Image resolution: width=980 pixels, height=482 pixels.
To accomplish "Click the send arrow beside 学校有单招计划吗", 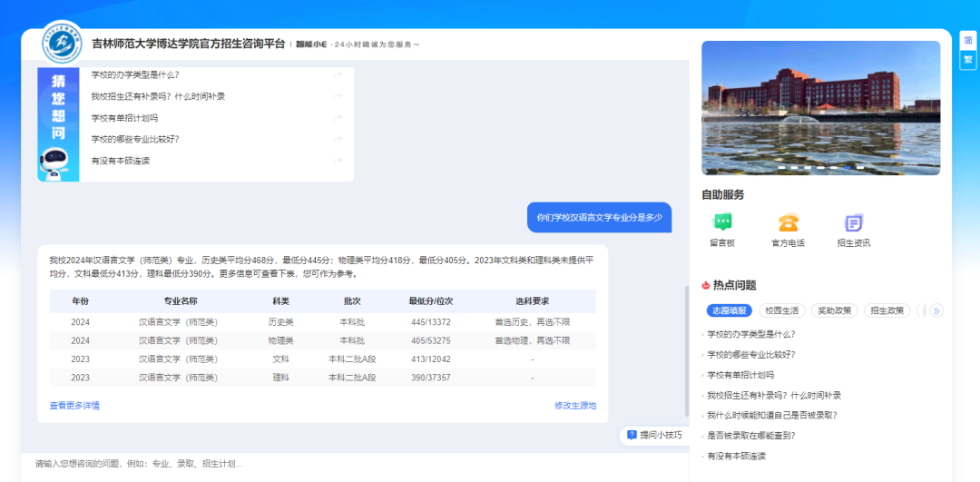I will 338,118.
